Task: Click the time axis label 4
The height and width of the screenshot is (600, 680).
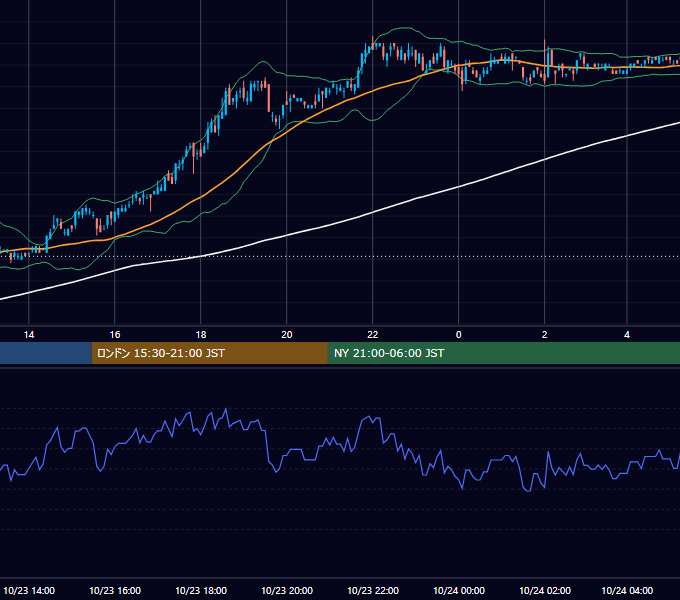Action: point(627,335)
